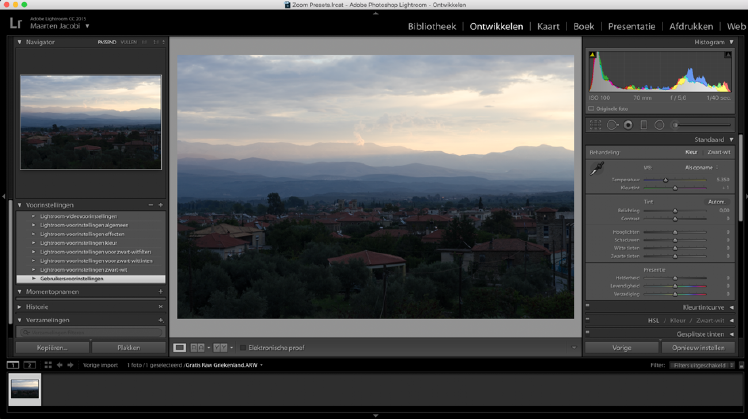Select the Red eye correction tool
Viewport: 748px width, 419px height.
628,125
